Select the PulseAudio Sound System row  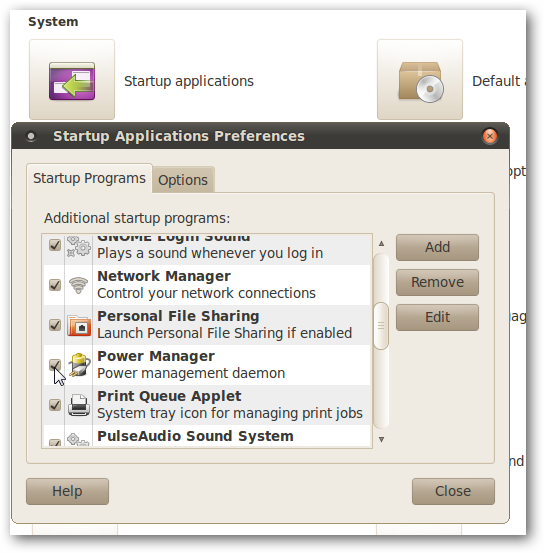tap(207, 436)
